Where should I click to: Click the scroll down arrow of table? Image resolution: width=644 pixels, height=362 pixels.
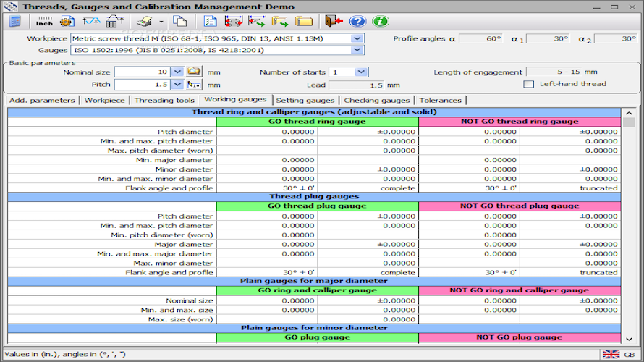point(629,339)
